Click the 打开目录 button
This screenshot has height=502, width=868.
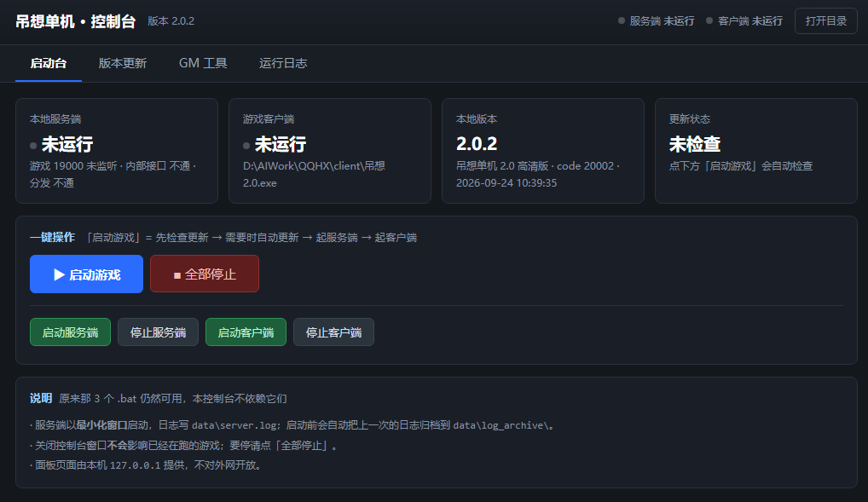pyautogui.click(x=826, y=21)
